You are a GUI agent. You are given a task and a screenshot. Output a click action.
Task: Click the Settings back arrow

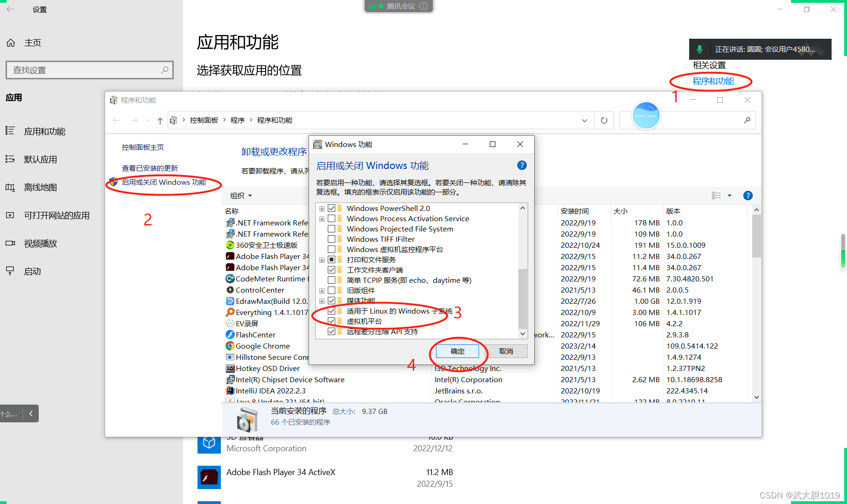(x=10, y=9)
